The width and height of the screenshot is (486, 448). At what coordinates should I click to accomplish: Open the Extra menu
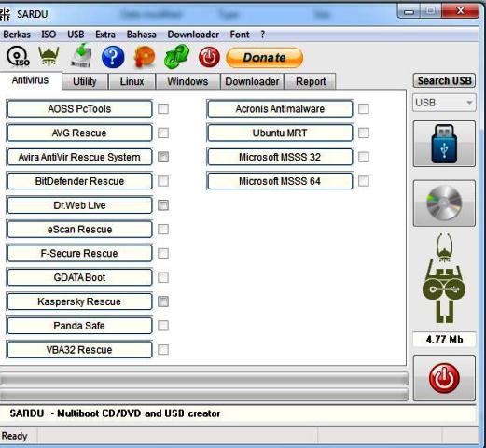105,35
